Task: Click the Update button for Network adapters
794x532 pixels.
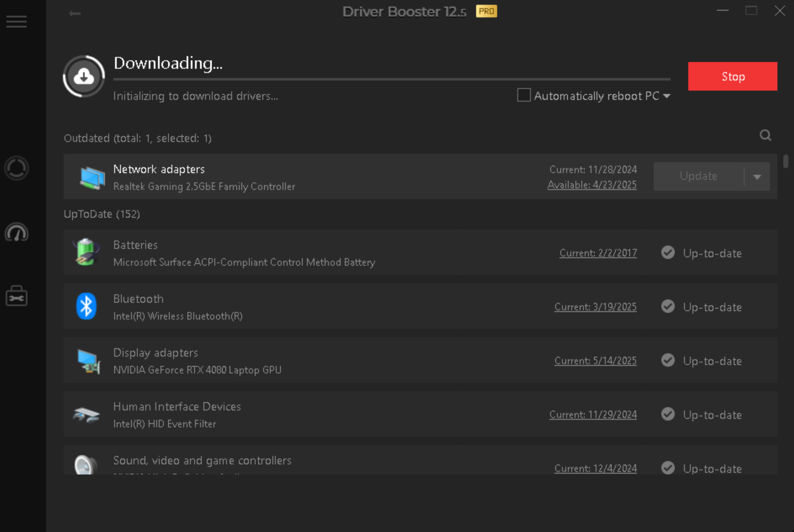Action: coord(699,176)
